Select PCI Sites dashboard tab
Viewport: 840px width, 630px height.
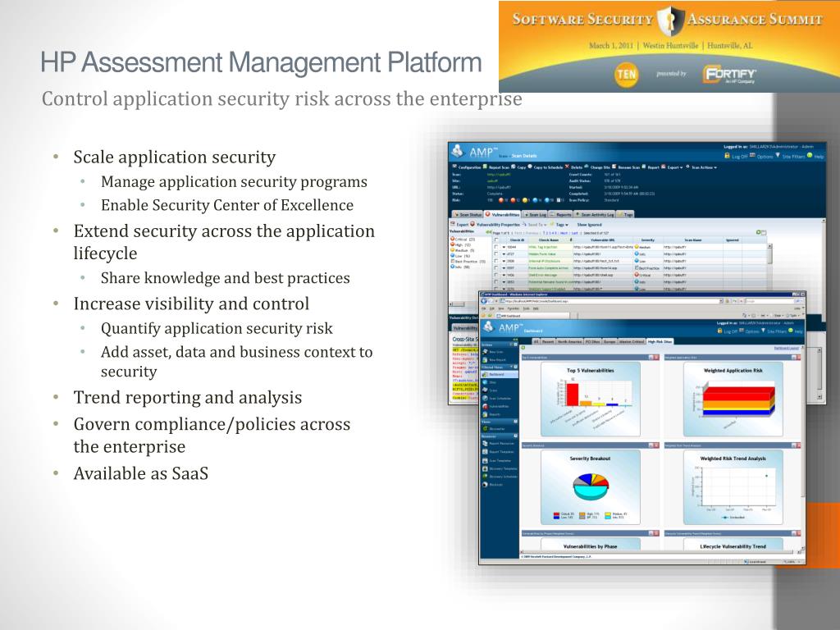592,341
